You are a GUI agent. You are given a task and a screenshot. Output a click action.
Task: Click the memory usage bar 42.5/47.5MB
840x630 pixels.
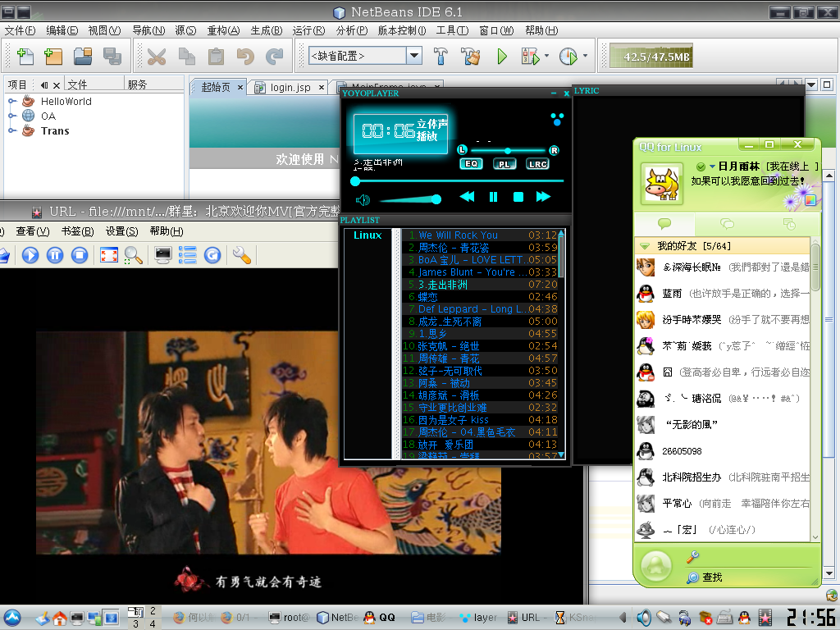pyautogui.click(x=651, y=56)
